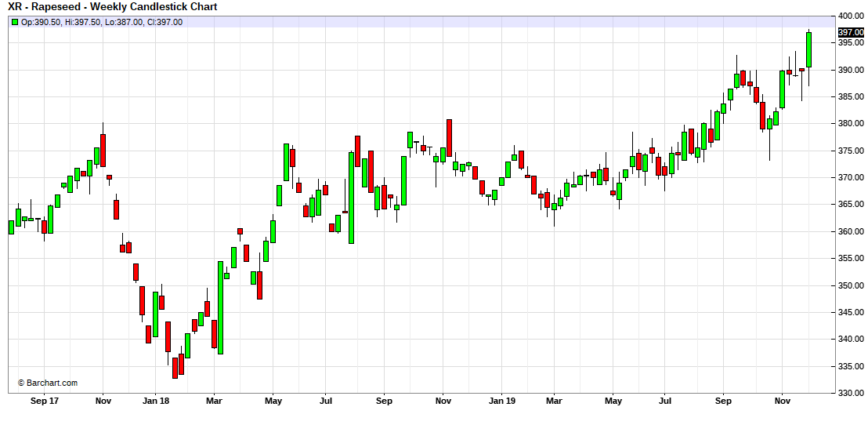
Task: Click the 'Jan 18' date axis label
Action: coord(156,400)
